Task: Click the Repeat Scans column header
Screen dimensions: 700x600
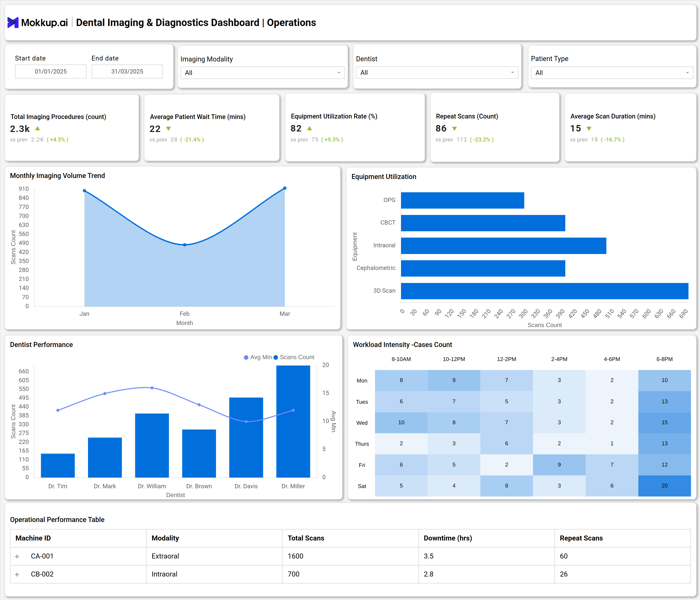Action: point(623,538)
